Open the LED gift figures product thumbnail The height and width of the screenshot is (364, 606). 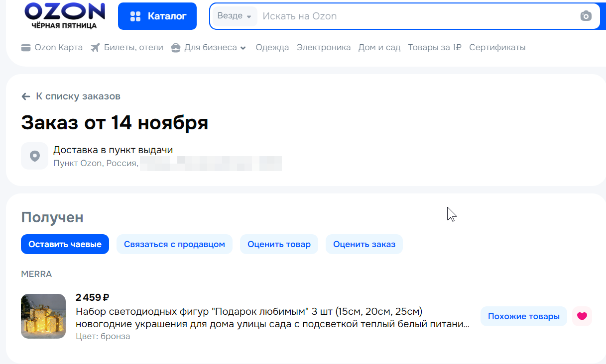coord(43,316)
